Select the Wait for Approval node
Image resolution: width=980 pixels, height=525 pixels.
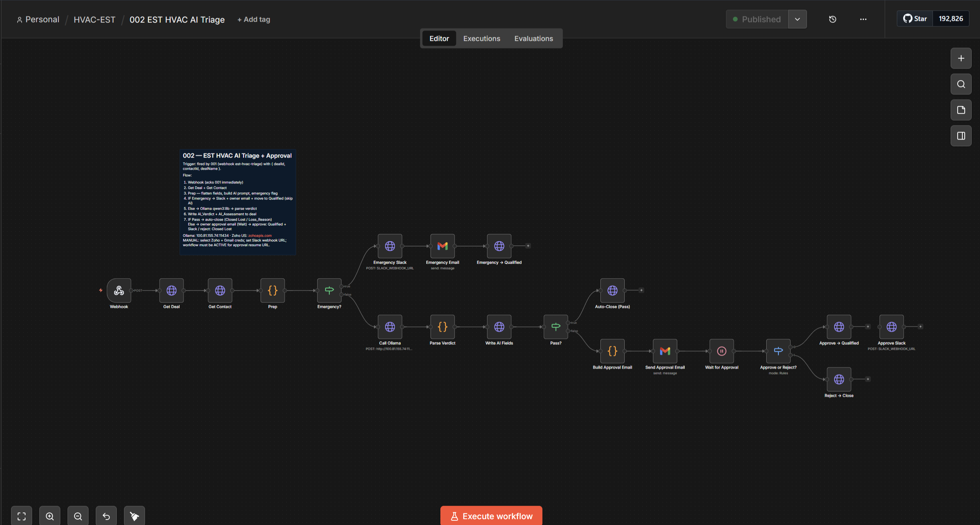click(x=722, y=351)
